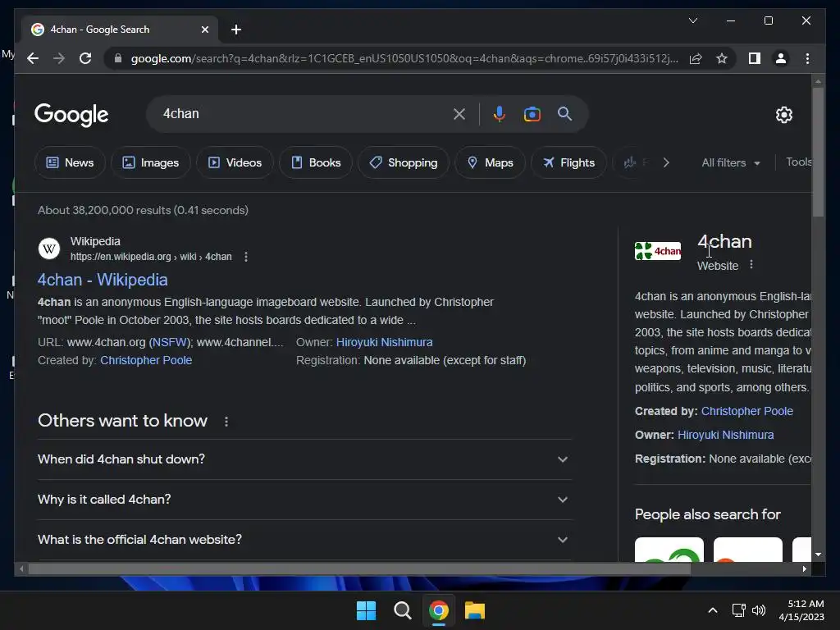Click the browser forward arrow

click(59, 58)
